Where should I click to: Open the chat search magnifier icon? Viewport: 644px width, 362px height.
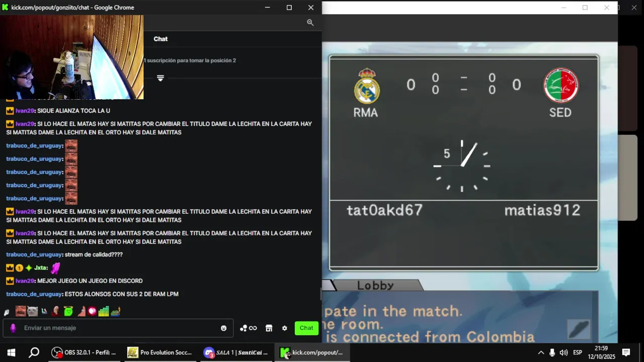click(x=310, y=23)
